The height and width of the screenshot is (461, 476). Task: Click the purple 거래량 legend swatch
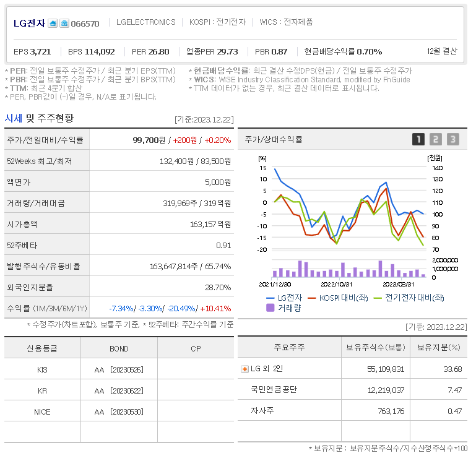coord(270,308)
